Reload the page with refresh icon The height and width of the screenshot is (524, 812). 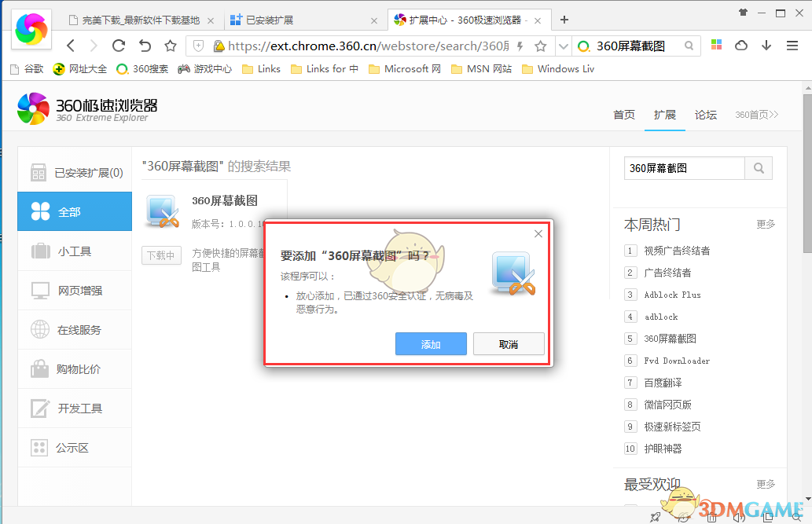[119, 46]
